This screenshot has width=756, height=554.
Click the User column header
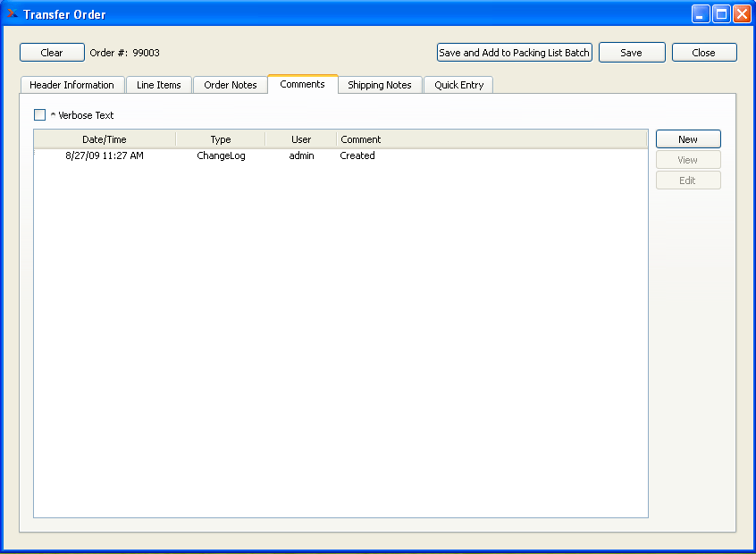click(301, 138)
